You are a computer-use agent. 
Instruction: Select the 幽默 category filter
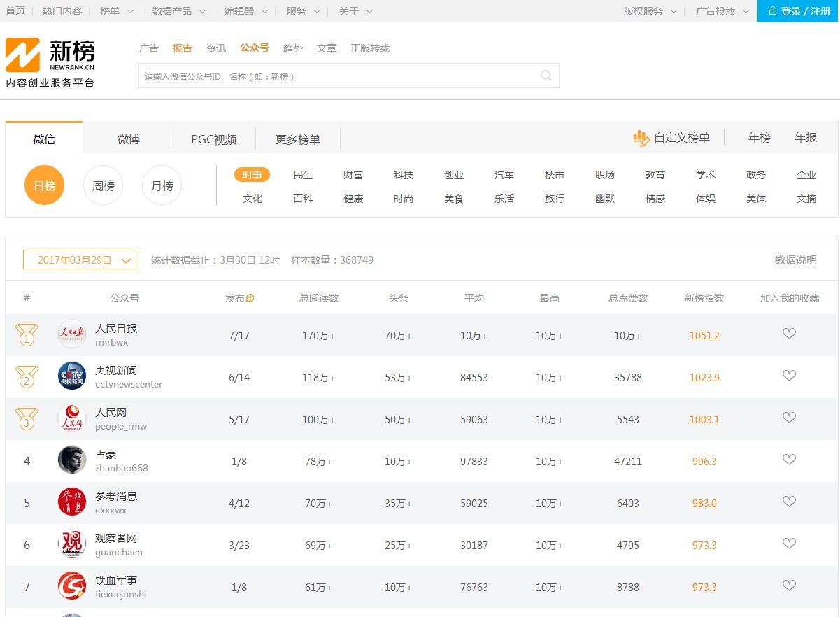pos(605,199)
